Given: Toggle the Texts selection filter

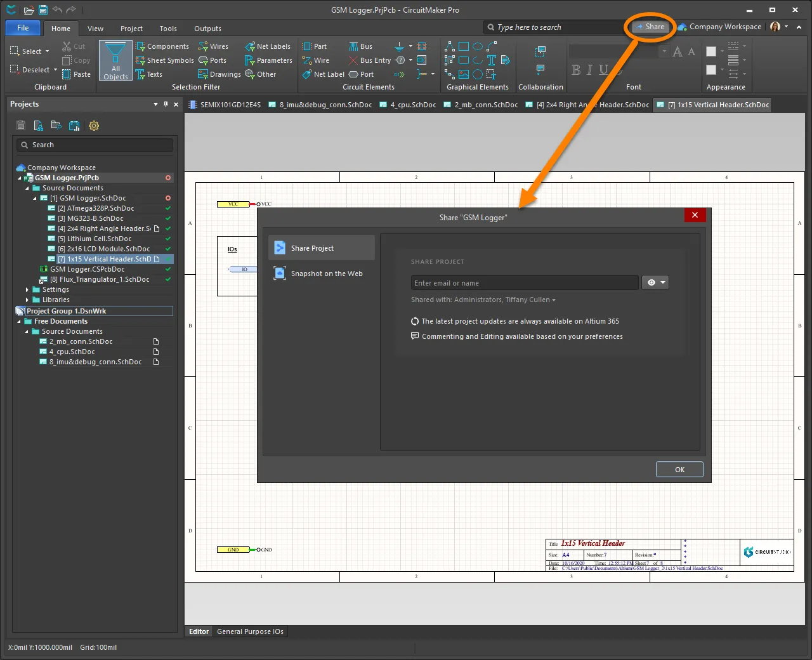Looking at the screenshot, I should pos(149,74).
